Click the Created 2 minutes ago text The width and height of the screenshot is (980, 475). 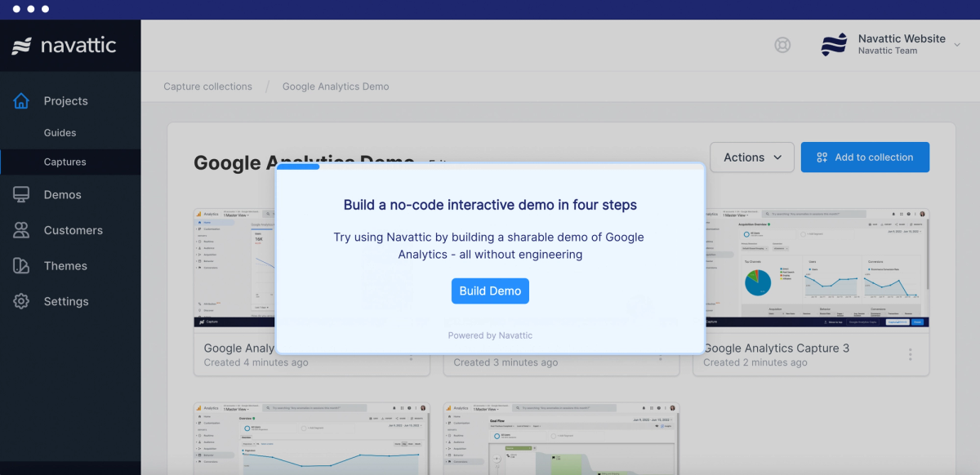click(755, 362)
